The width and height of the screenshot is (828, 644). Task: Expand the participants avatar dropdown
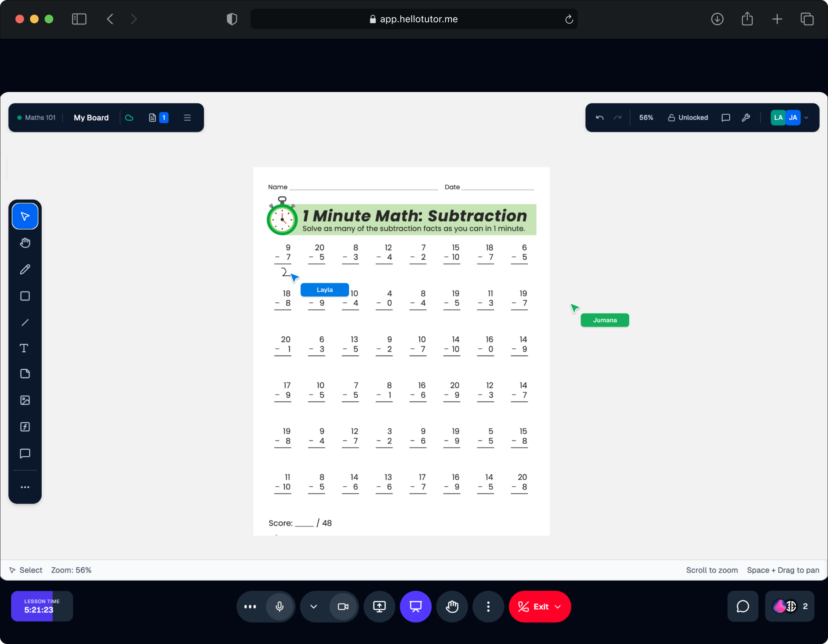(x=806, y=118)
